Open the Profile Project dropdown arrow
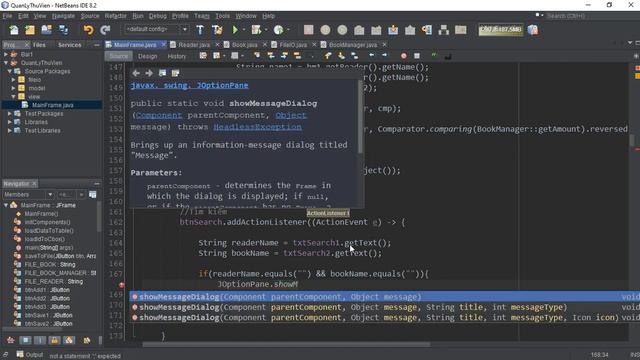The width and height of the screenshot is (640, 360). (288, 30)
